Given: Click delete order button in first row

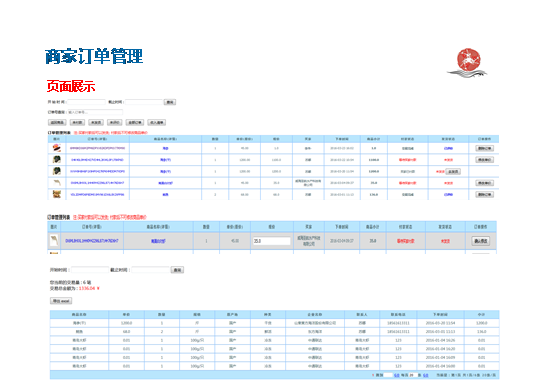Looking at the screenshot, I should pyautogui.click(x=484, y=148).
